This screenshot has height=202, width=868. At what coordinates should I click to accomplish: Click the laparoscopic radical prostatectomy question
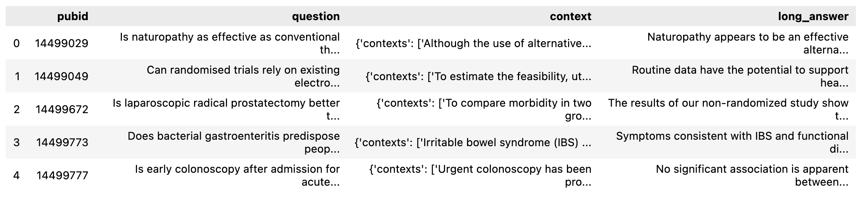click(226, 109)
